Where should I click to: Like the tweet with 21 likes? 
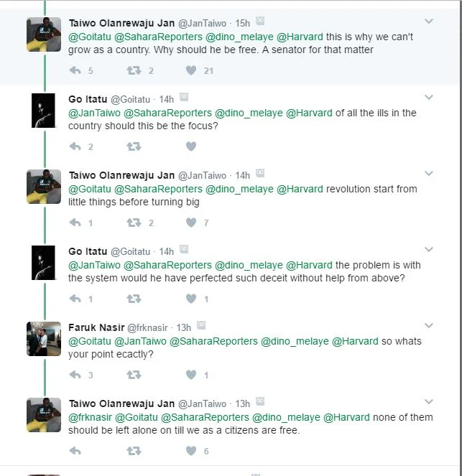pos(191,70)
